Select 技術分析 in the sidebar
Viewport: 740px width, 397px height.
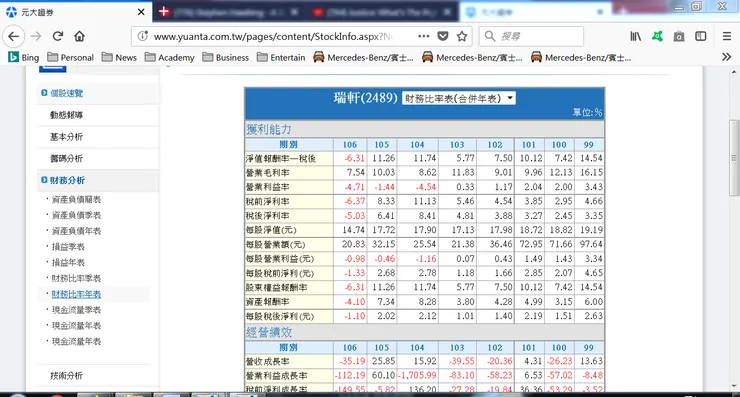67,375
